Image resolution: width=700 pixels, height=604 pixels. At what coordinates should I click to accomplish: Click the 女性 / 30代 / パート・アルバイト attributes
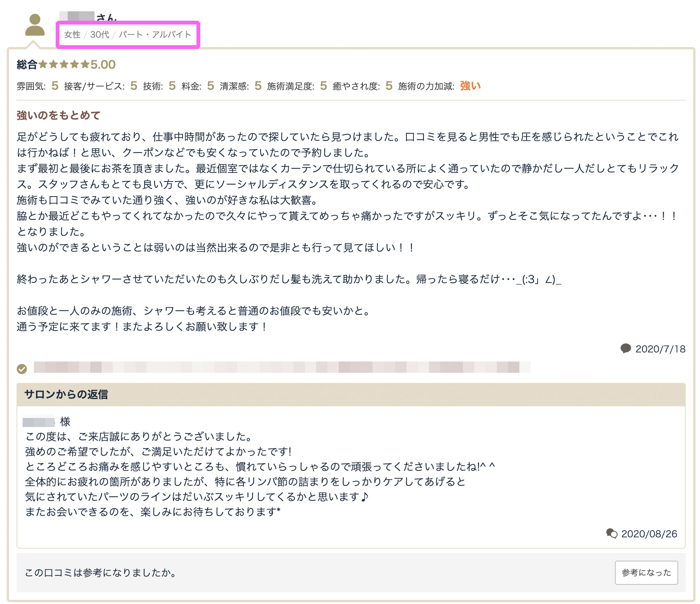click(x=128, y=35)
